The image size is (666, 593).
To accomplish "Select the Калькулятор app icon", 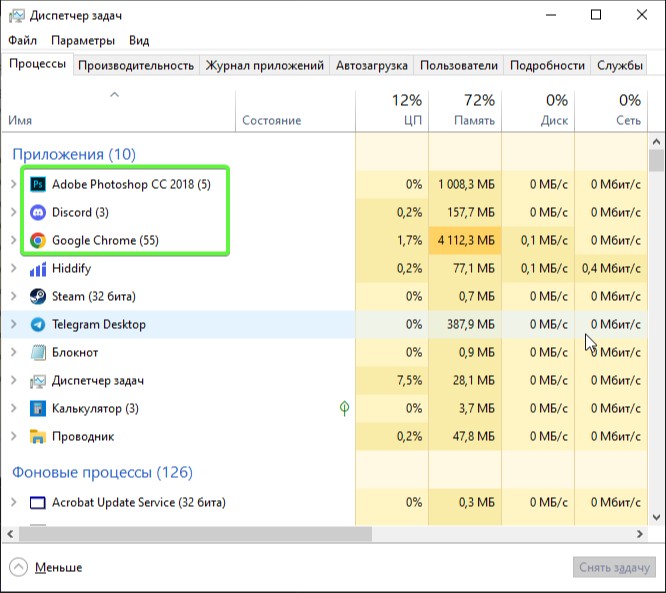I will click(38, 409).
